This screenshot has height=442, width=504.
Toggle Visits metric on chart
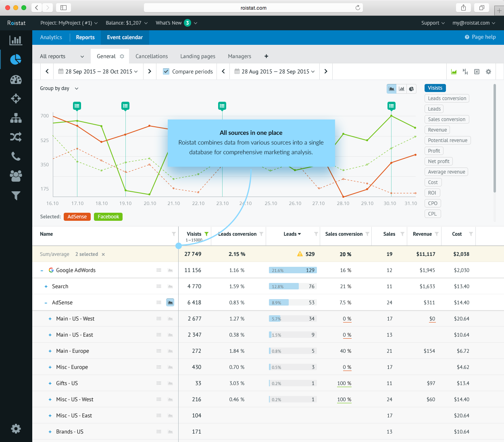coord(435,88)
